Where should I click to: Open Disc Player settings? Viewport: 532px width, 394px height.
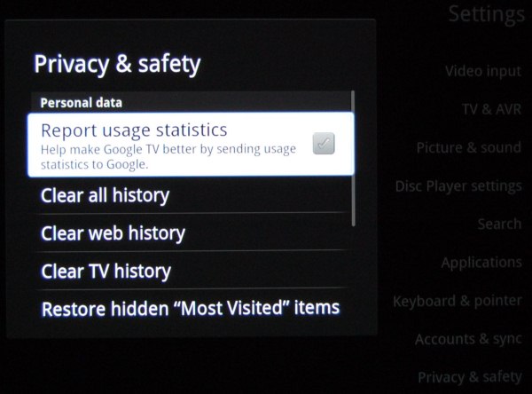(x=458, y=186)
